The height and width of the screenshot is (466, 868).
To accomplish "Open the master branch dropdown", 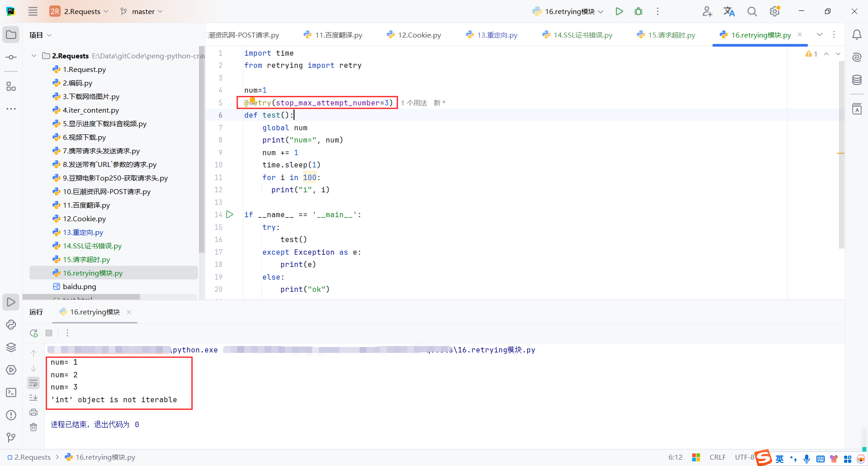I will click(141, 11).
